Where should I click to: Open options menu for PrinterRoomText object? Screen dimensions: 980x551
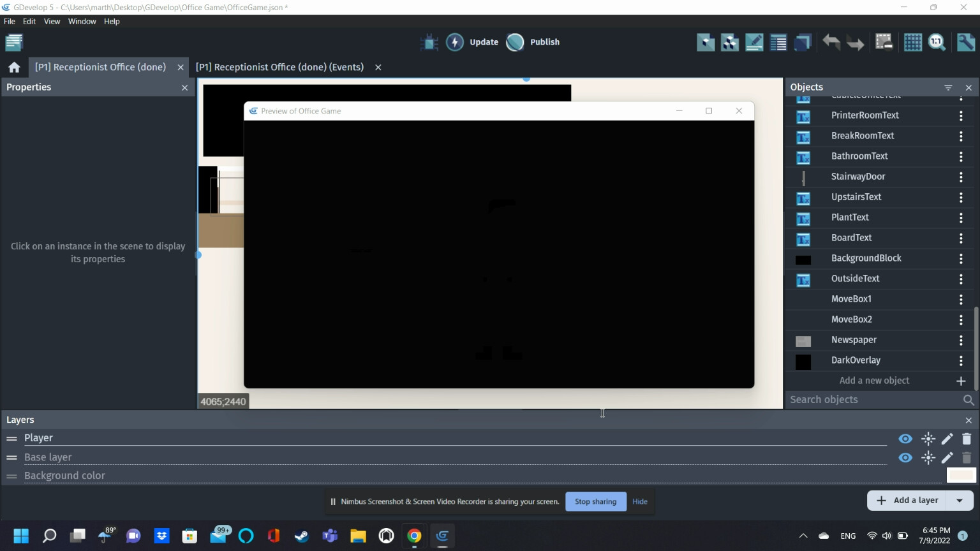coord(961,115)
